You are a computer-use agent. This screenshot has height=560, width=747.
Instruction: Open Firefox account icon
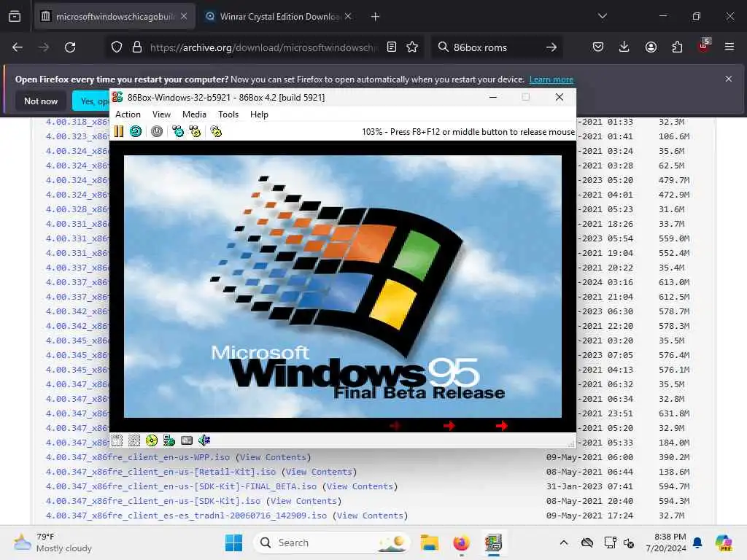click(x=651, y=47)
